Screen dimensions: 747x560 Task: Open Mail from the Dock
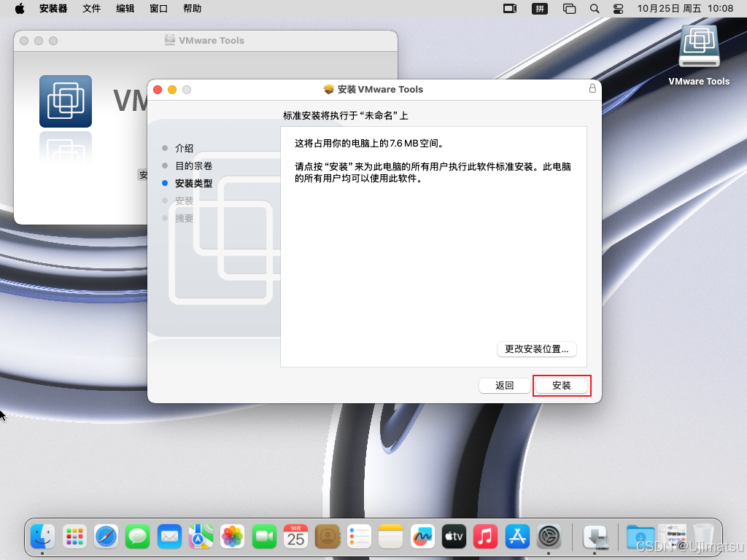click(x=169, y=537)
